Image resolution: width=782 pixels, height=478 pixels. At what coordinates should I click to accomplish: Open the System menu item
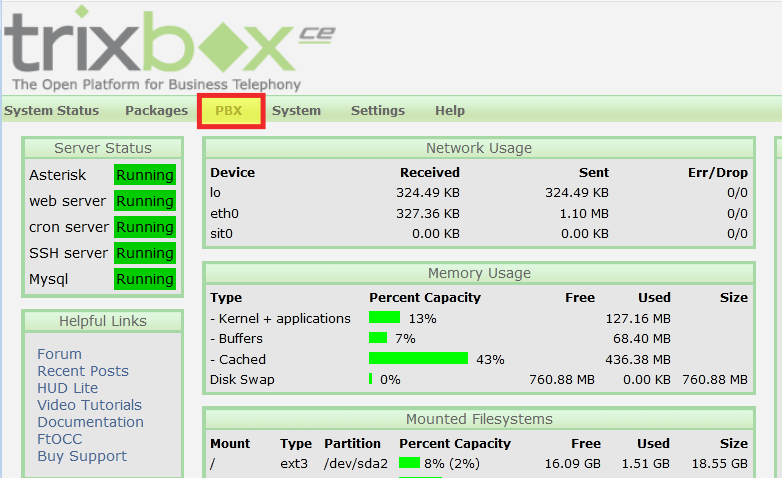coord(296,110)
